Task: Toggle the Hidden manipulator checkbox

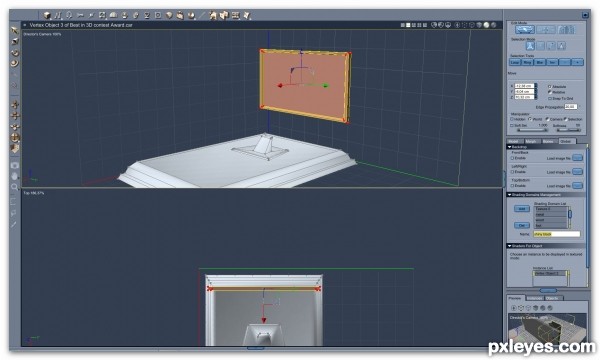Action: (x=512, y=119)
